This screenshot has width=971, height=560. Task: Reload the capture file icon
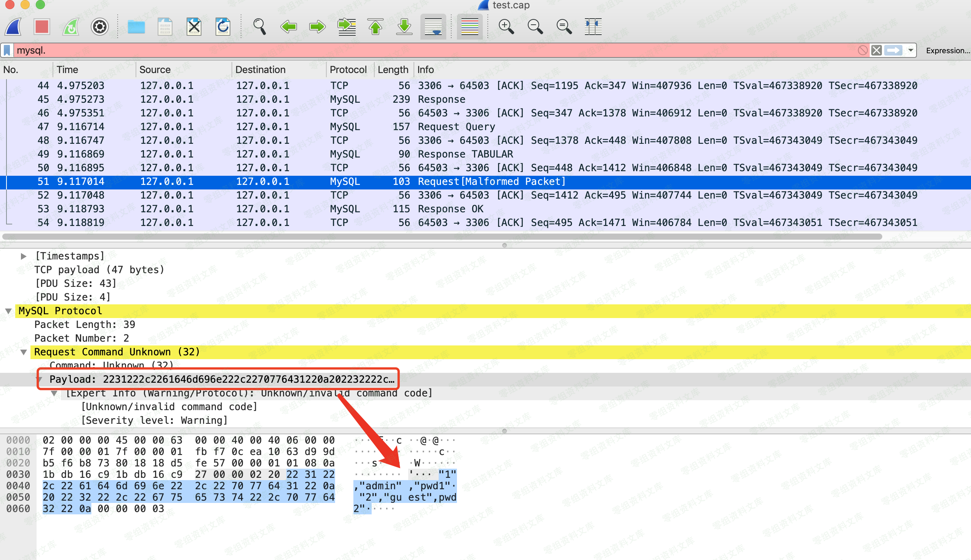[223, 27]
